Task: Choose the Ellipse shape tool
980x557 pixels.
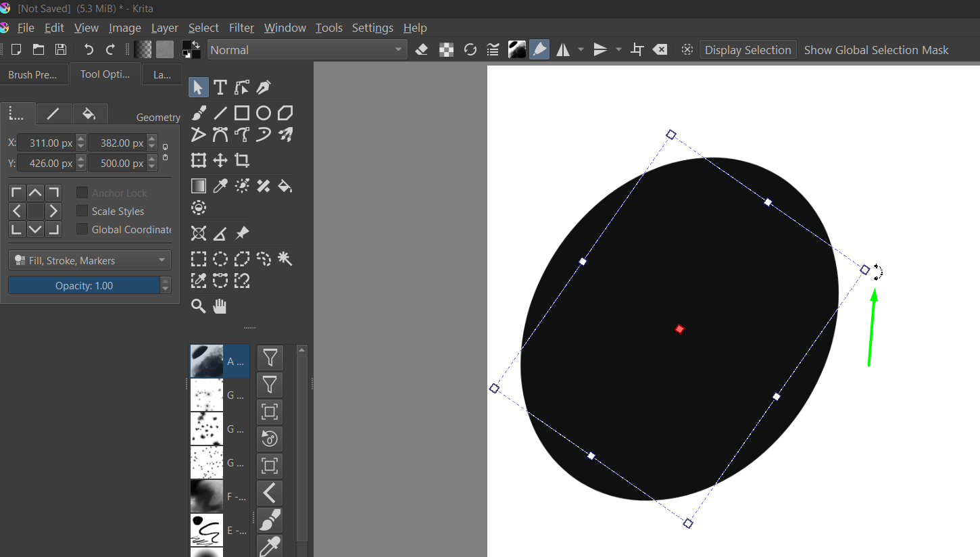Action: click(x=264, y=114)
